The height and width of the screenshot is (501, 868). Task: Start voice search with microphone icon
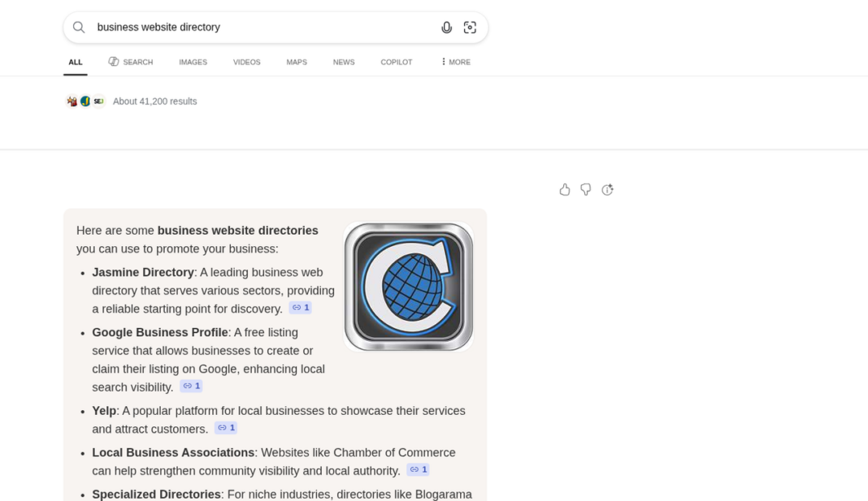(x=446, y=27)
